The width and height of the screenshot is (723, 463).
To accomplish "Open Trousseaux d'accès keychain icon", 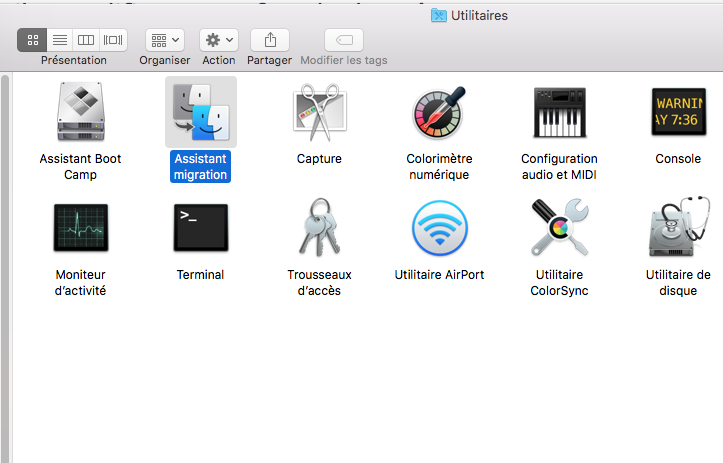I will click(319, 228).
